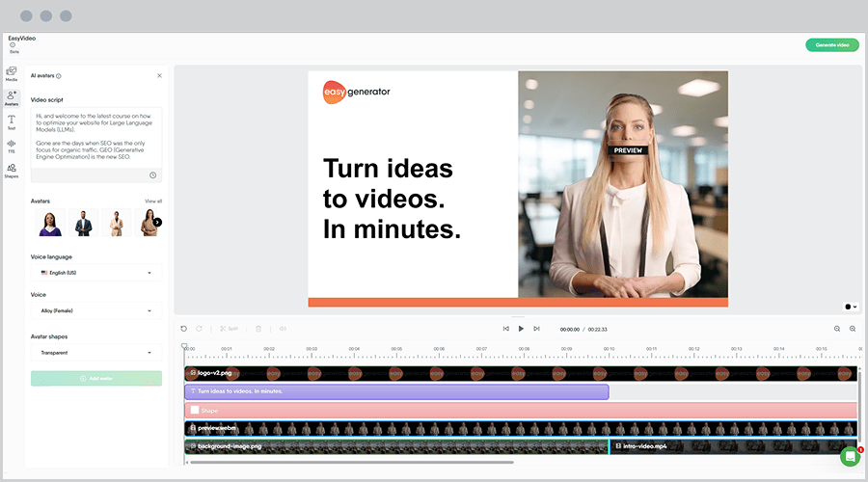Open the green chat support bubble
The width and height of the screenshot is (868, 482).
coord(850,456)
